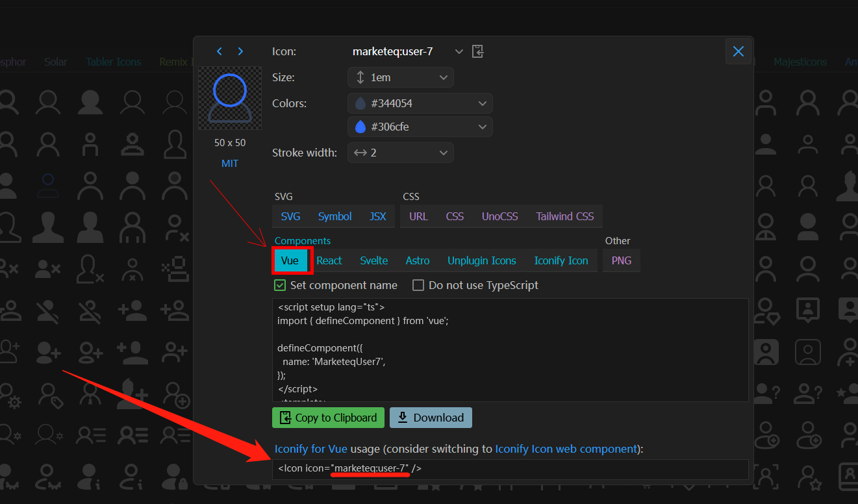
Task: Enable Do not use TypeScript
Action: tap(418, 285)
